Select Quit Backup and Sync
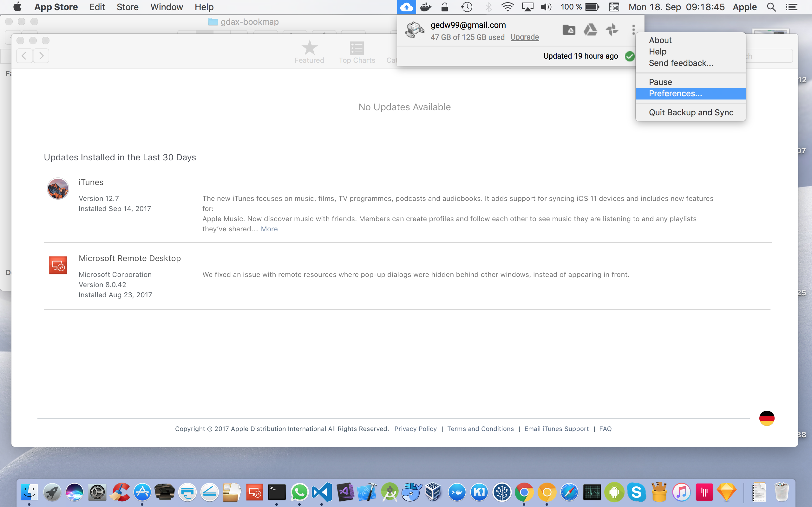 (691, 112)
